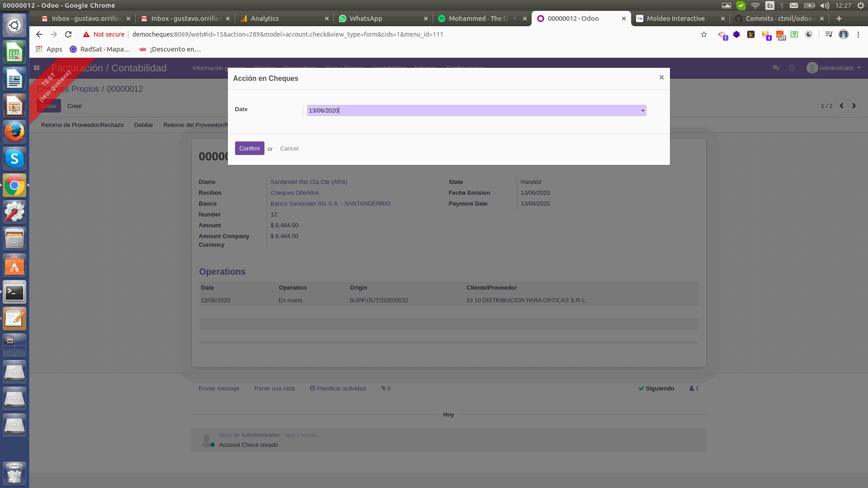Screen dimensions: 868x488
Task: Go to previous record arrow
Action: 841,106
